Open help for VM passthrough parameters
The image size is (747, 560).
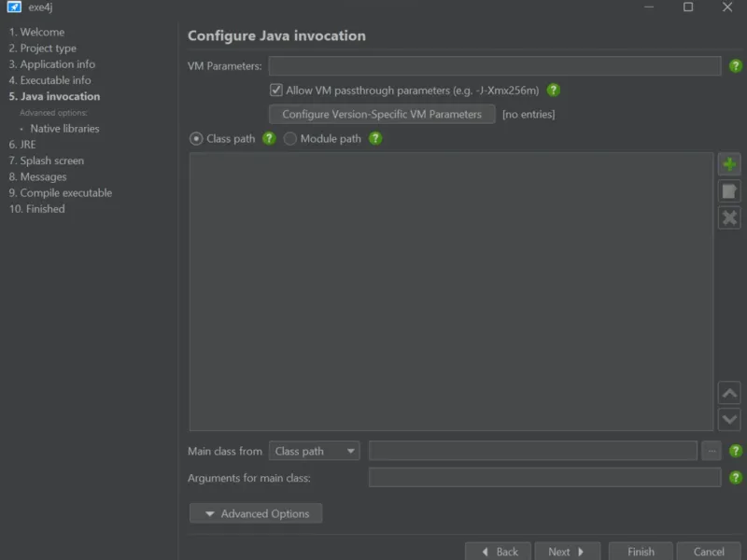[x=553, y=90]
